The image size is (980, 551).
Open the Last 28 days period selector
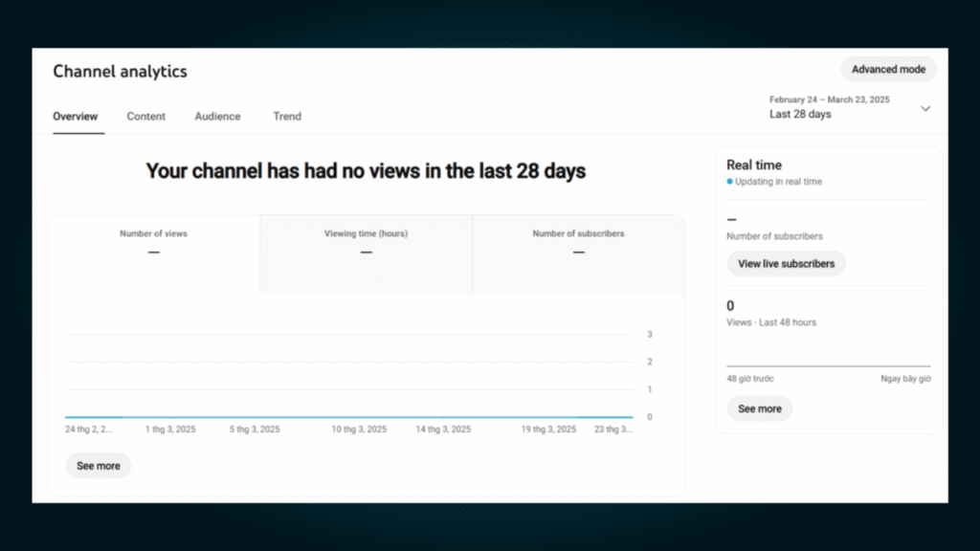point(800,114)
